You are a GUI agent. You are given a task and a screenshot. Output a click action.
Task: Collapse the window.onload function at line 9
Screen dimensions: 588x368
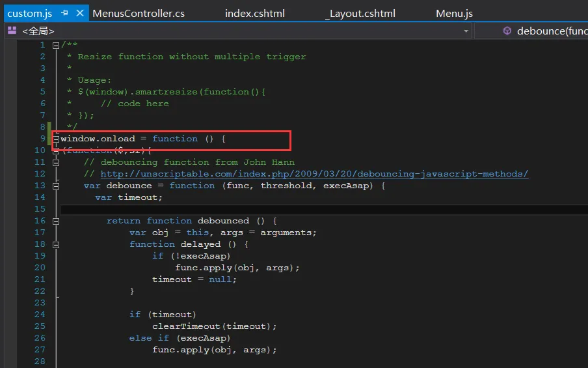[56, 139]
